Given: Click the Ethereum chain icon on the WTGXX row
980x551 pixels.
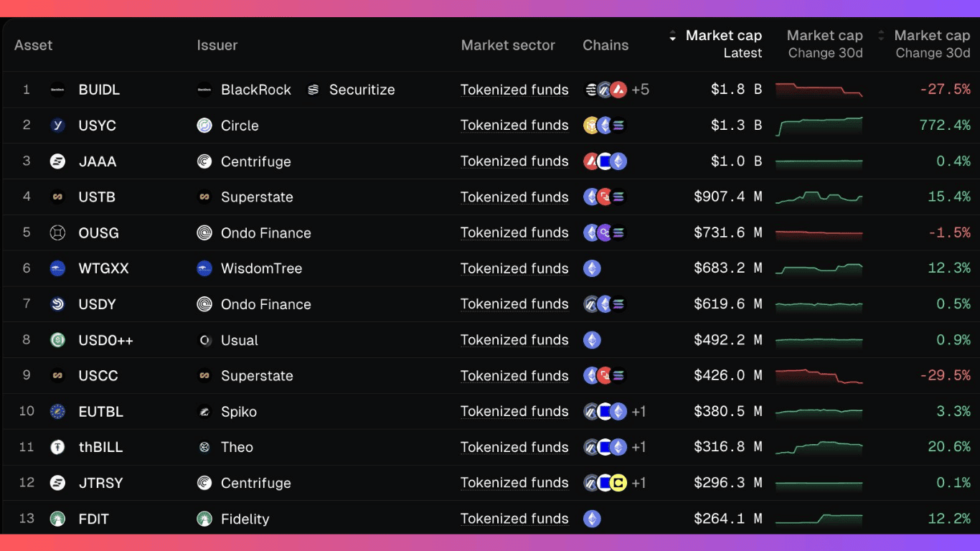Looking at the screenshot, I should click(591, 268).
